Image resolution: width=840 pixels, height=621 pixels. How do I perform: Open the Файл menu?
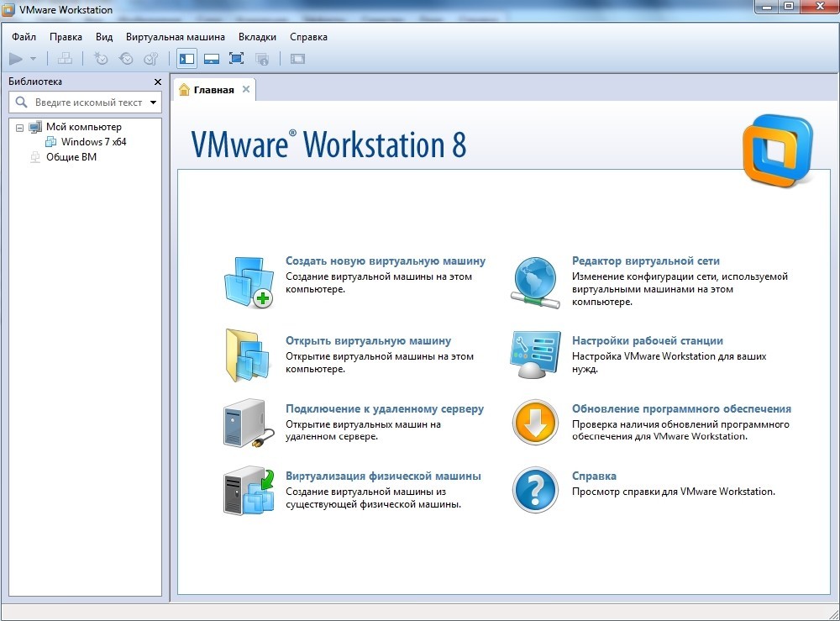[x=24, y=37]
